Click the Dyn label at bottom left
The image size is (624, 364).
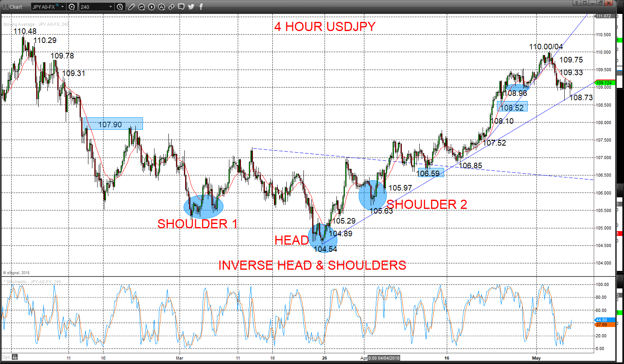point(6,356)
